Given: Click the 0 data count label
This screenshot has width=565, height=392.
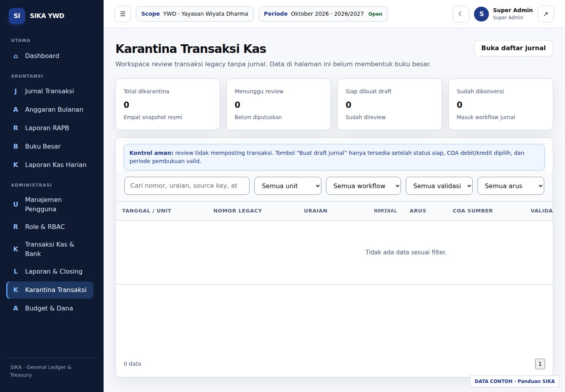Looking at the screenshot, I should coord(132,364).
